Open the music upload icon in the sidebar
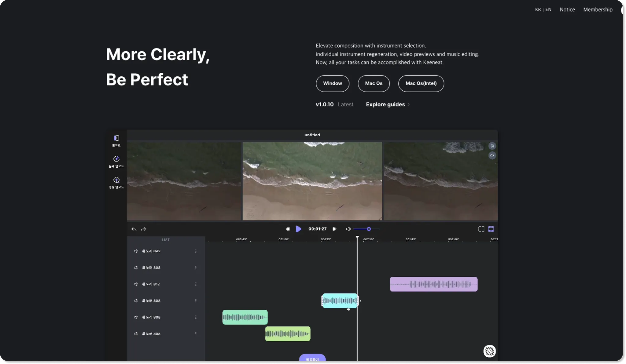The height and width of the screenshot is (364, 626). point(116,159)
